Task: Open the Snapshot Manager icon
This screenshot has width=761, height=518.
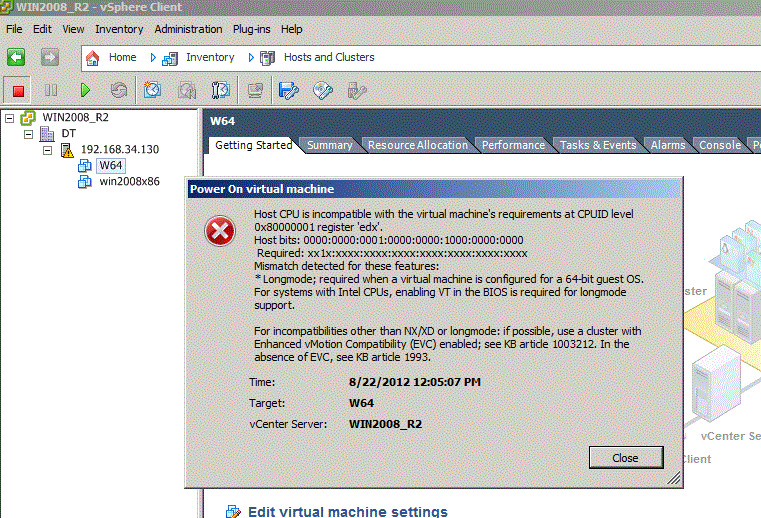Action: pos(221,90)
